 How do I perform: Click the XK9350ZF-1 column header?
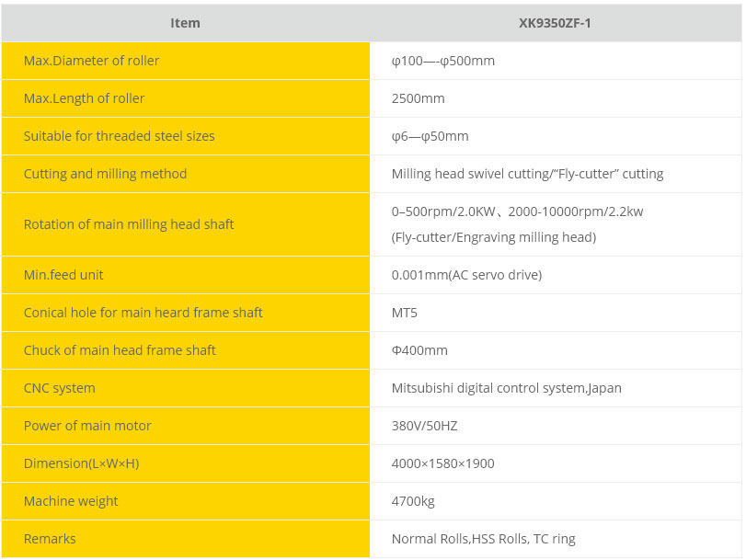click(x=555, y=23)
